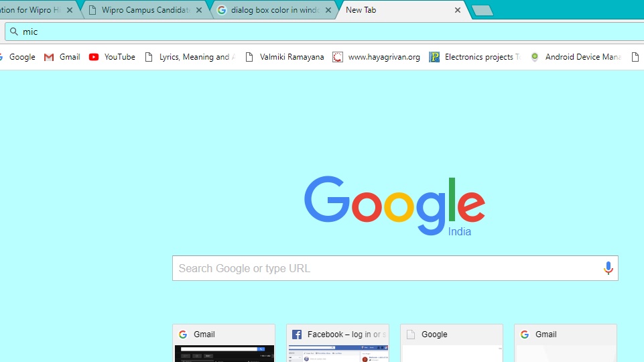Close the leftmost Wipro Hi tab
Viewport: 644px width, 362px height.
[70, 10]
